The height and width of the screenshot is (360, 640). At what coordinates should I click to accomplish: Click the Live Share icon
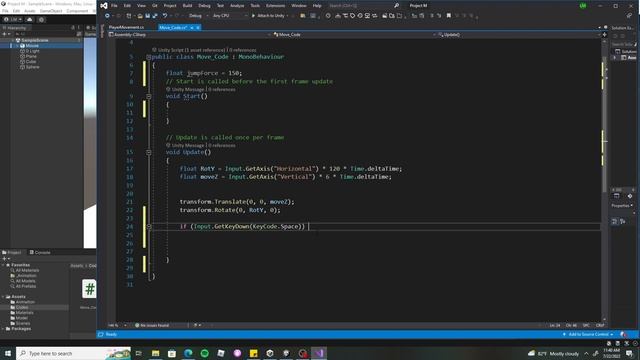pyautogui.click(x=629, y=16)
